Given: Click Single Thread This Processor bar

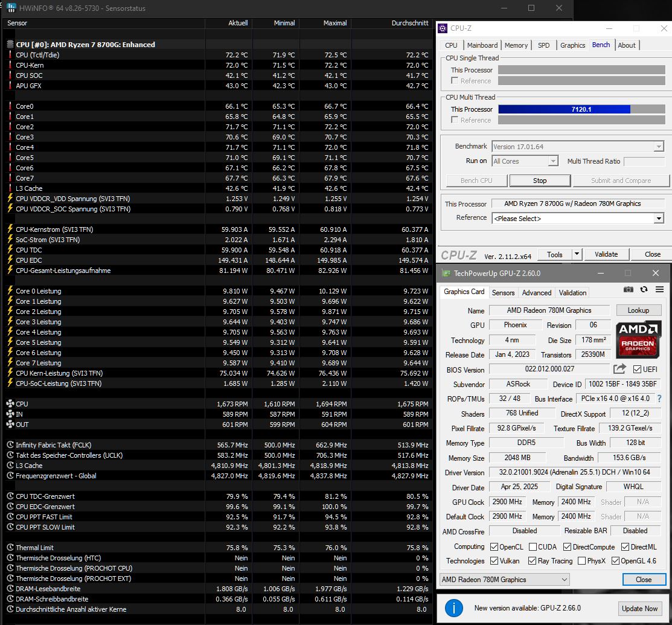Looking at the screenshot, I should (x=581, y=70).
